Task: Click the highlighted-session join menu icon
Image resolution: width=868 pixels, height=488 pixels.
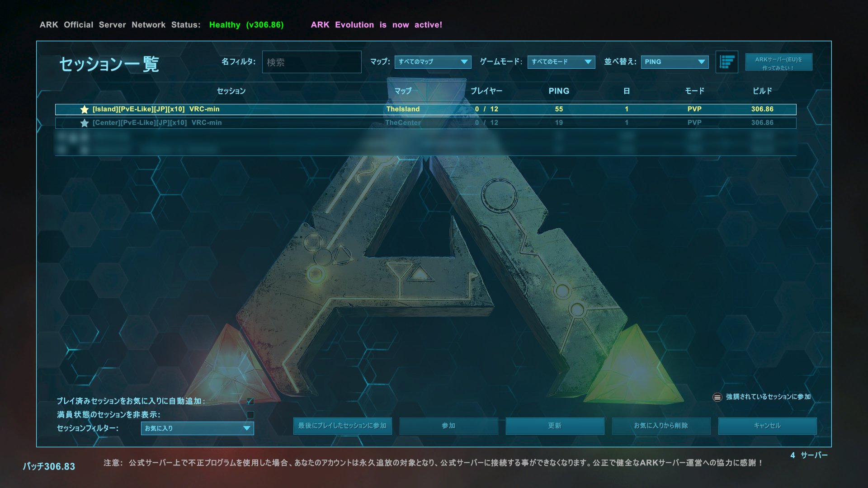Action: [x=717, y=397]
